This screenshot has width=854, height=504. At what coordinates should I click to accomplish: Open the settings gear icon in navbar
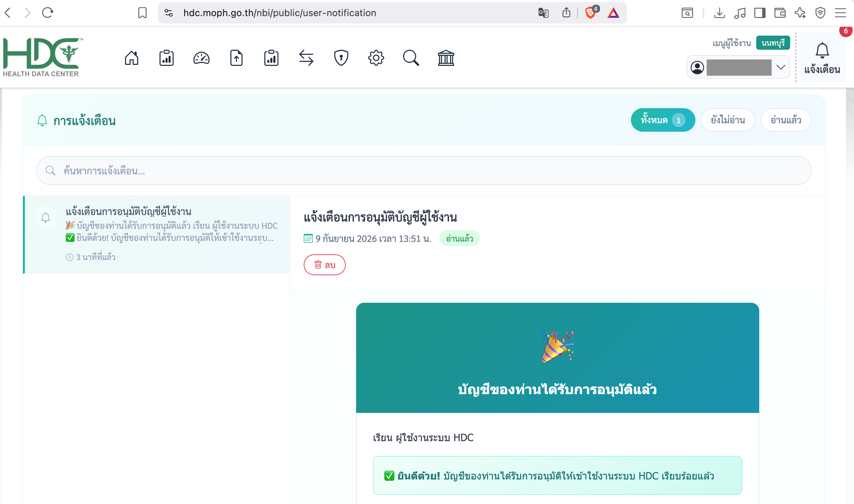(376, 58)
